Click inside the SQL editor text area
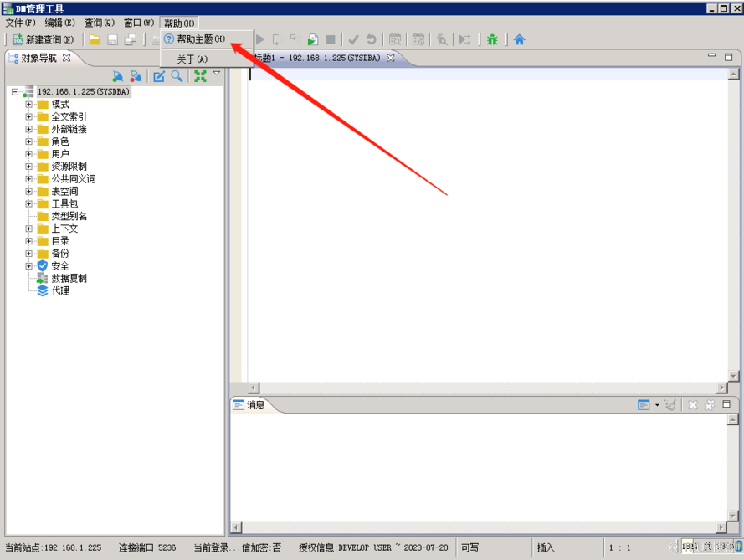 (488, 224)
